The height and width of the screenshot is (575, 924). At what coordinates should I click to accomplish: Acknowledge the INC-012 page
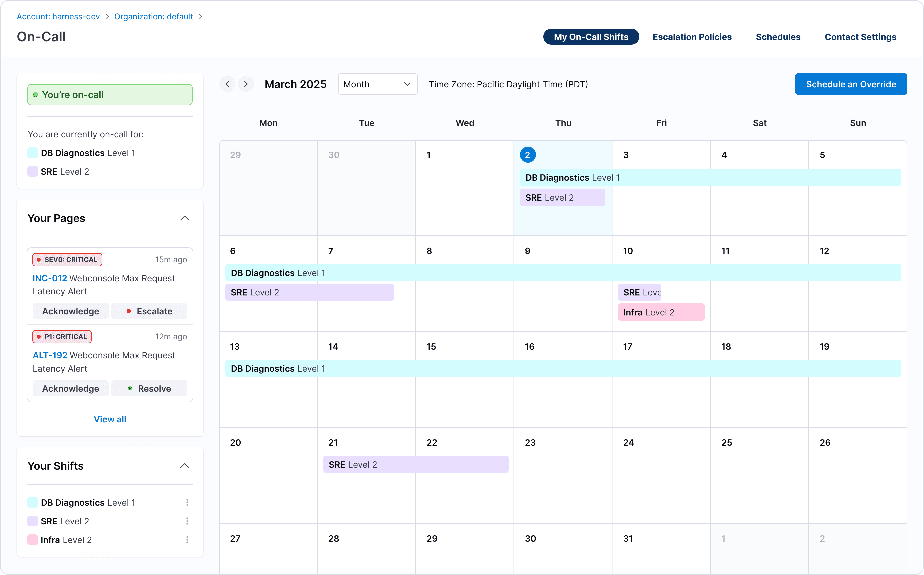point(71,311)
